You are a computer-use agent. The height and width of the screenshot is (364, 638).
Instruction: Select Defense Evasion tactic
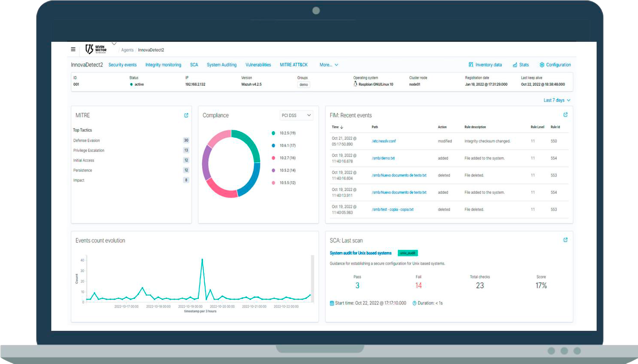[x=87, y=140]
